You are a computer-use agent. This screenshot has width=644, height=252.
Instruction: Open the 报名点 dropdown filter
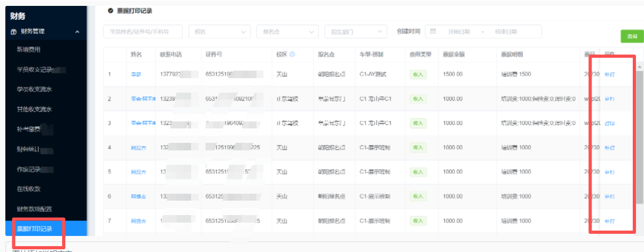tap(287, 32)
